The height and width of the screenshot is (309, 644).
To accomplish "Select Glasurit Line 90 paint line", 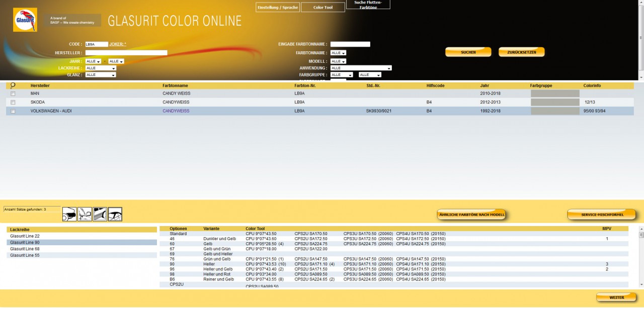I will click(82, 243).
